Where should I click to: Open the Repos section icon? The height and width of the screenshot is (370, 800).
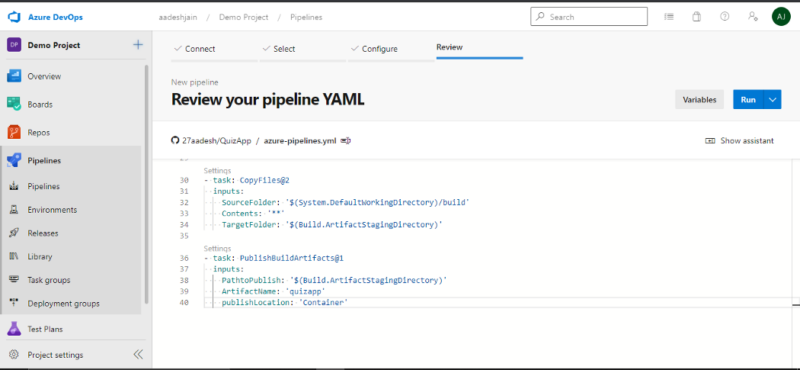[14, 132]
